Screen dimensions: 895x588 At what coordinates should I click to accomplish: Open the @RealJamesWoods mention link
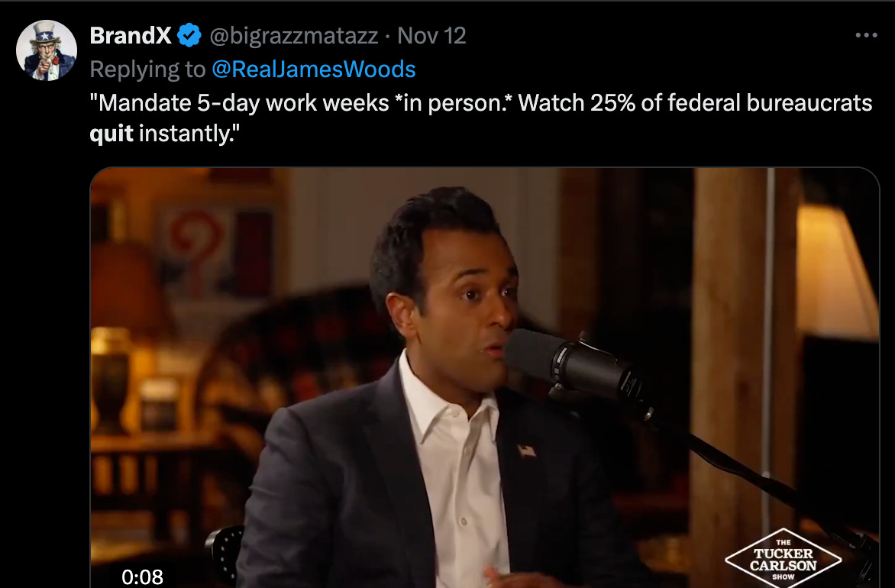tap(313, 69)
